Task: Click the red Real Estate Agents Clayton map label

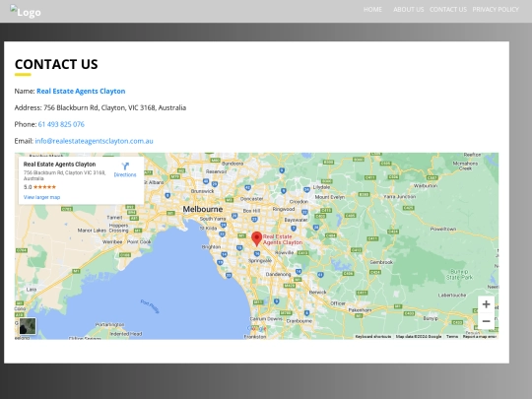Action: [x=283, y=239]
